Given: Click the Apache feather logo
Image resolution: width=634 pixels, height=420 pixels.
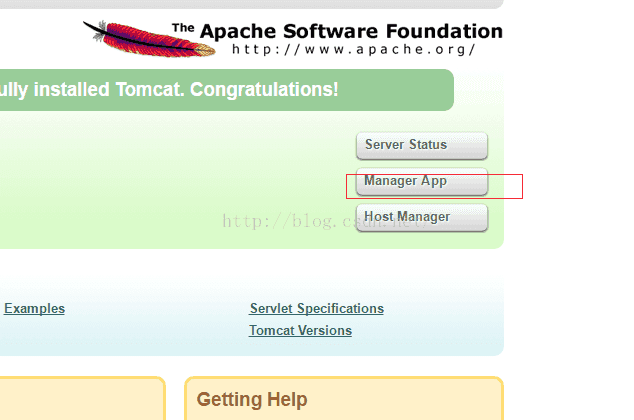Looking at the screenshot, I should [x=149, y=39].
